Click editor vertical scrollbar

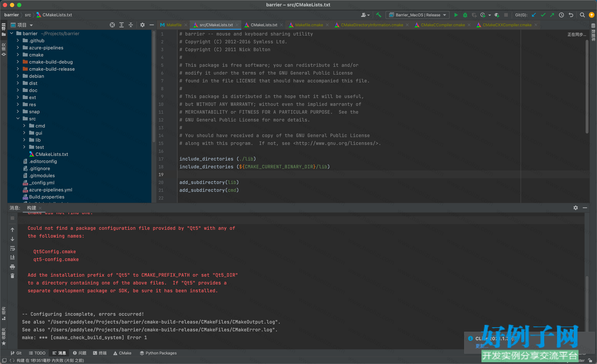click(587, 86)
